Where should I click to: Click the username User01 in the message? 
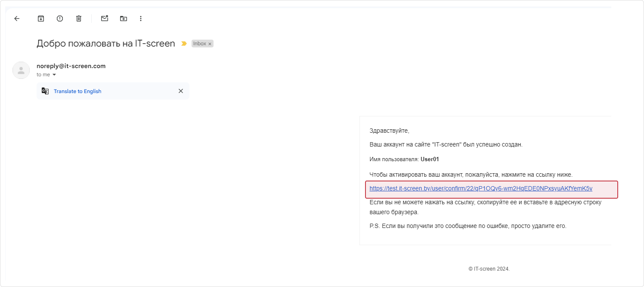tap(430, 159)
